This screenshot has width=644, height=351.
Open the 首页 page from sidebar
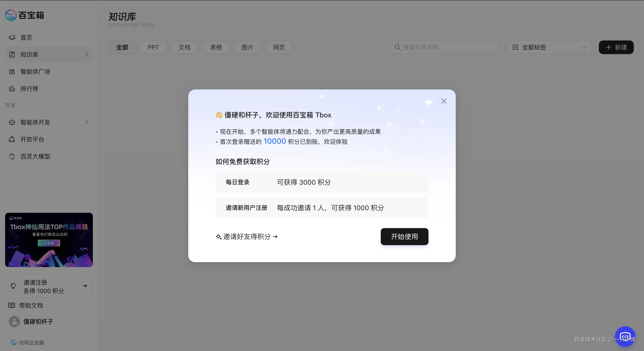tap(26, 37)
